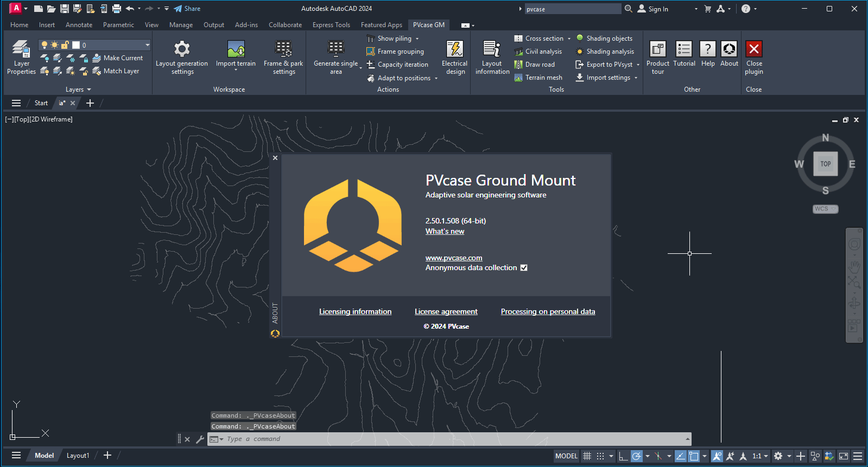
Task: Click Shading objects
Action: pos(604,39)
